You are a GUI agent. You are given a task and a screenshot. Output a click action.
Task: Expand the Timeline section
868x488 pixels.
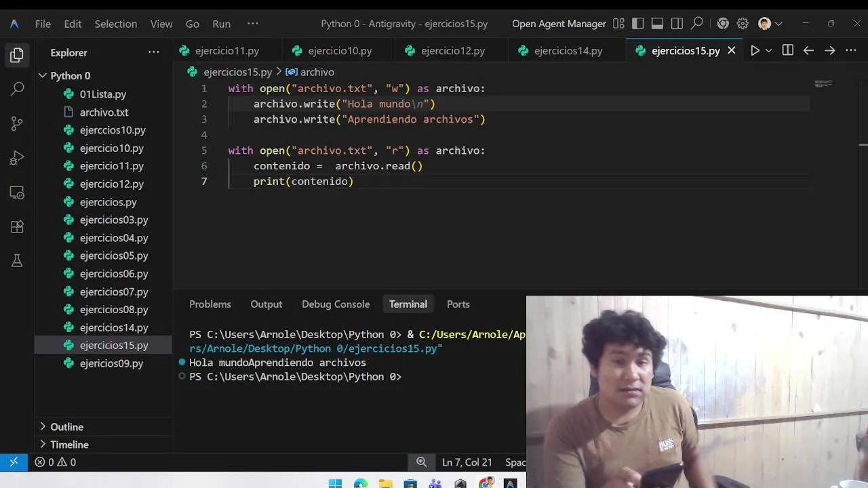click(103, 445)
